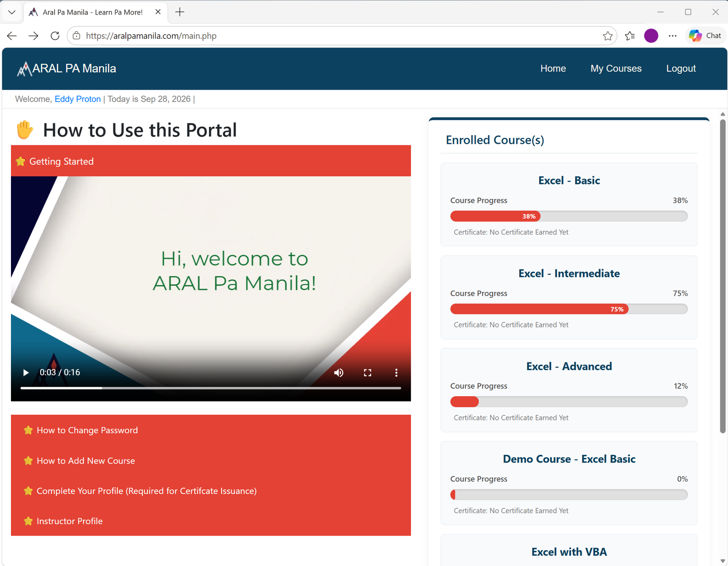Mute the video using the speaker icon
This screenshot has height=566, width=728.
pyautogui.click(x=339, y=372)
